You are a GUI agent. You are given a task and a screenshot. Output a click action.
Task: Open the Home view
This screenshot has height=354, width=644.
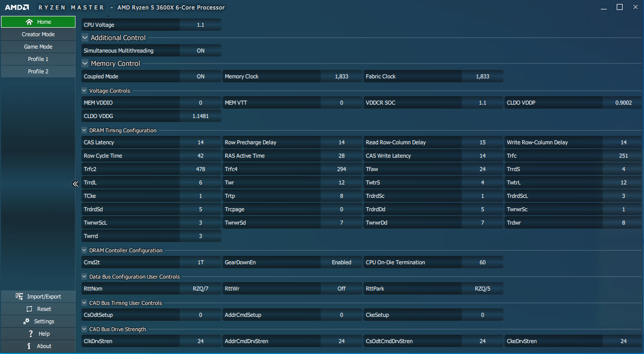(38, 22)
